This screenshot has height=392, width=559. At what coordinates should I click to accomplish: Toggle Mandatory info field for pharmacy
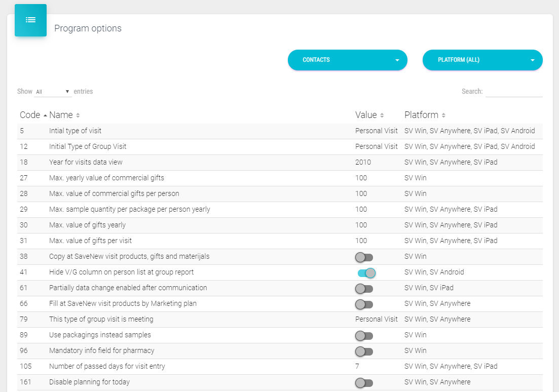364,351
